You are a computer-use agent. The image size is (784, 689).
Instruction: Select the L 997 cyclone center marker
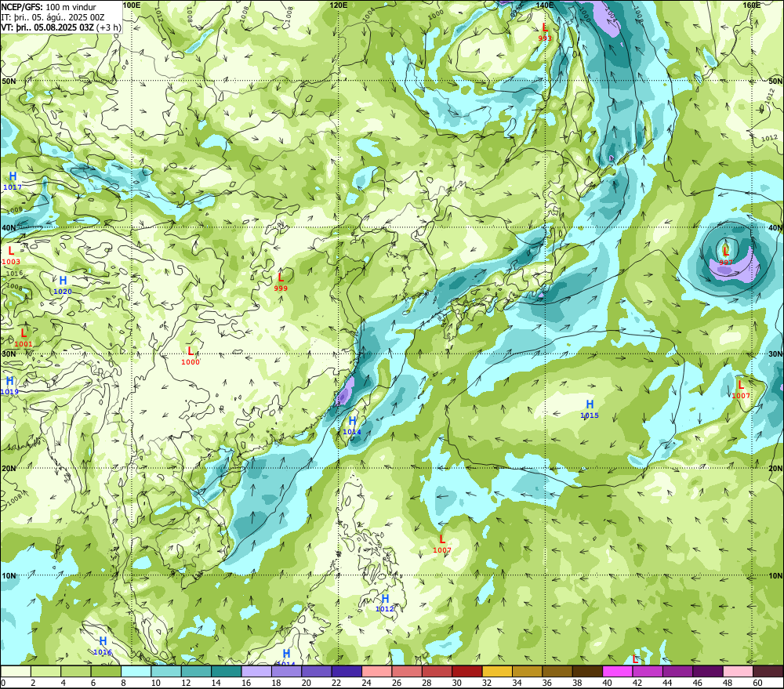tap(726, 256)
